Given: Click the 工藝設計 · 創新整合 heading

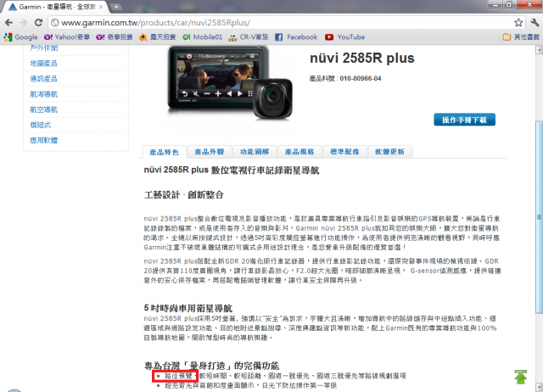Looking at the screenshot, I should point(184,195).
